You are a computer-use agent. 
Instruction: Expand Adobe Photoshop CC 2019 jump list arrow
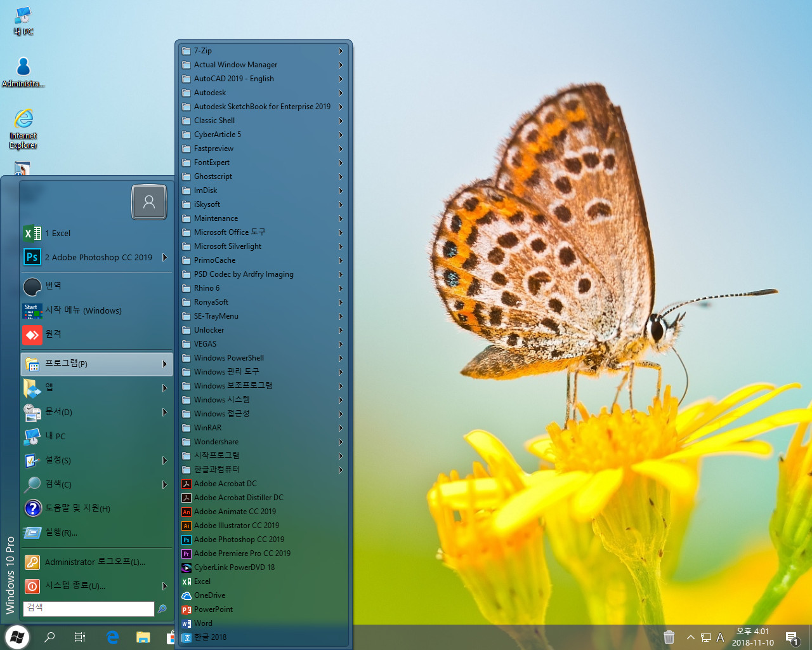point(165,257)
